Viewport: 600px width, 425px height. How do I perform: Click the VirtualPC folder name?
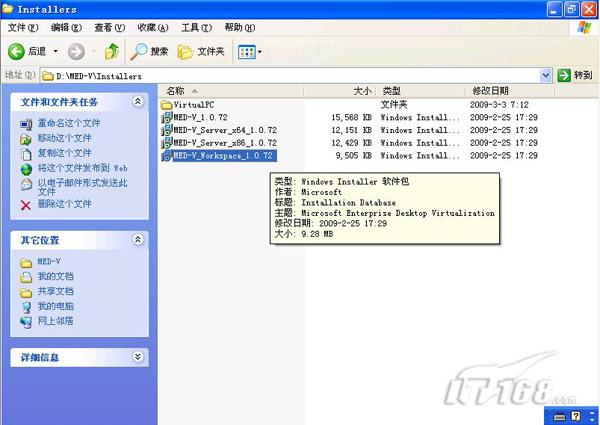click(194, 104)
